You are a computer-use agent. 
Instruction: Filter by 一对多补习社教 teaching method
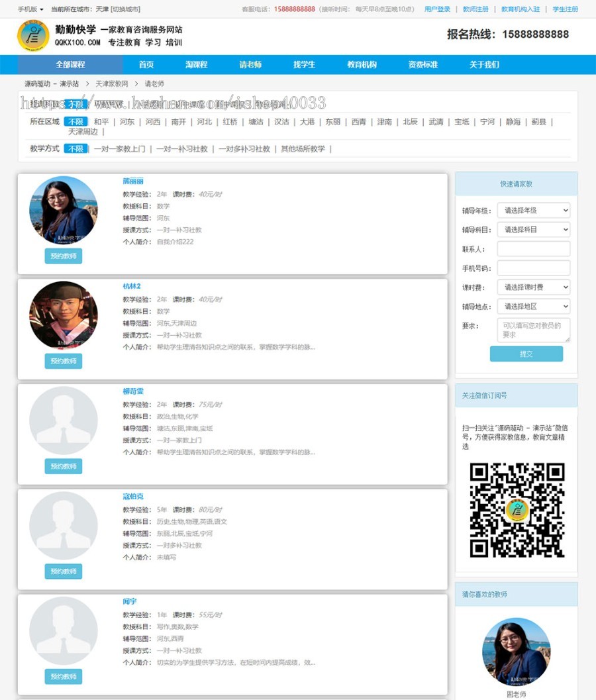click(x=244, y=148)
